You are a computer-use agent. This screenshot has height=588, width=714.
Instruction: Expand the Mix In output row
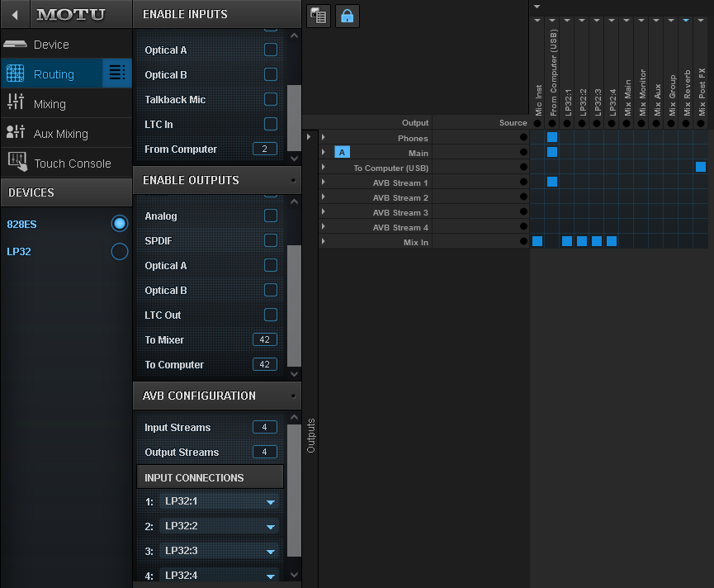[x=324, y=241]
